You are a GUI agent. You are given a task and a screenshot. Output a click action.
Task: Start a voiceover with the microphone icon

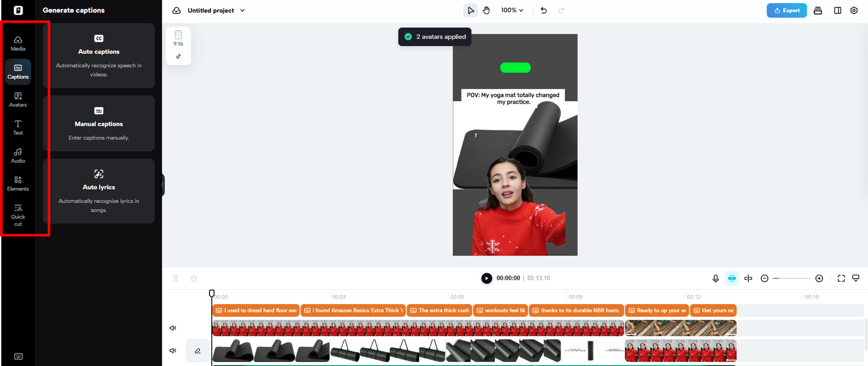pyautogui.click(x=715, y=278)
